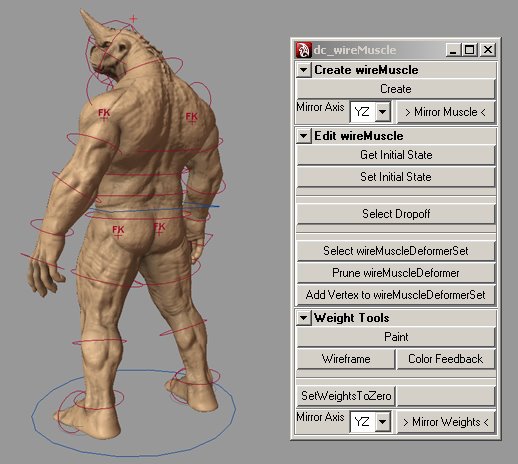This screenshot has height=464, width=518.
Task: Click Prune wireMuscleDeformer
Action: point(396,273)
